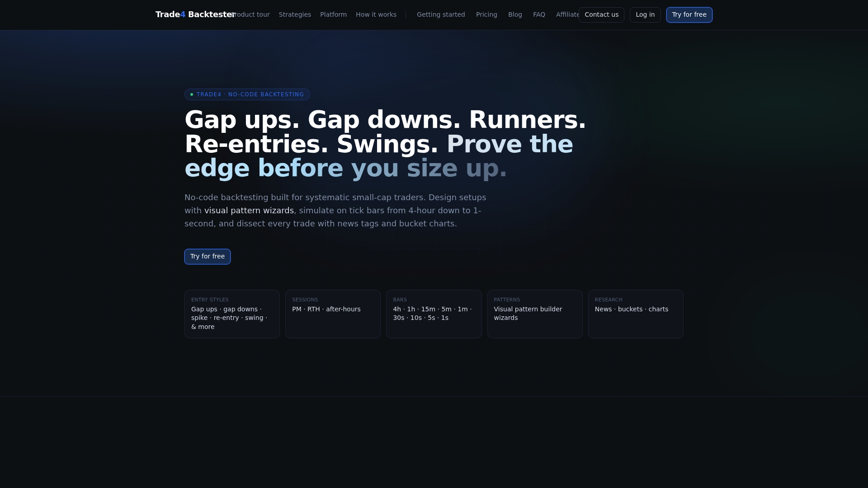Image resolution: width=868 pixels, height=488 pixels.
Task: Click Try for free in the header
Action: click(689, 15)
